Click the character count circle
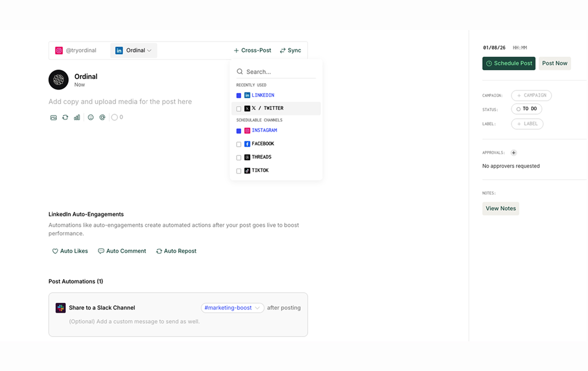Screen dimensions: 588x371 tap(114, 117)
